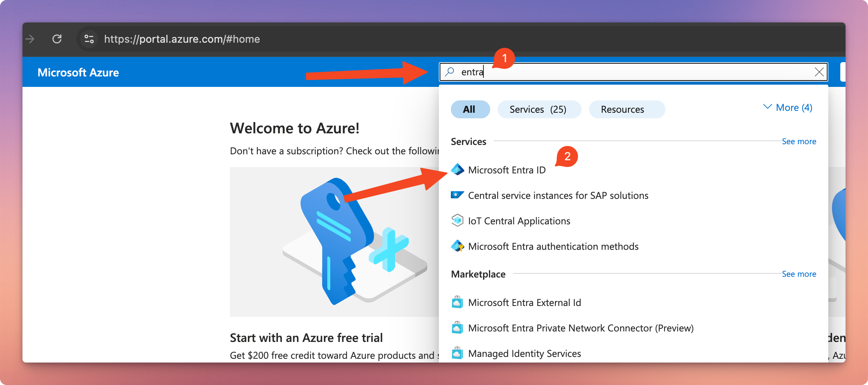Click the Microsoft Entra authentication methods icon
This screenshot has width=868, height=385.
(x=457, y=246)
